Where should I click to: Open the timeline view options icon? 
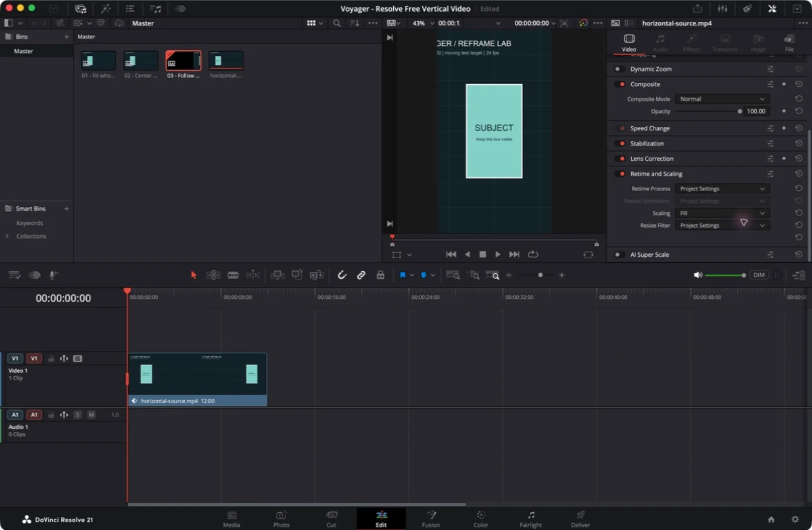coord(14,275)
